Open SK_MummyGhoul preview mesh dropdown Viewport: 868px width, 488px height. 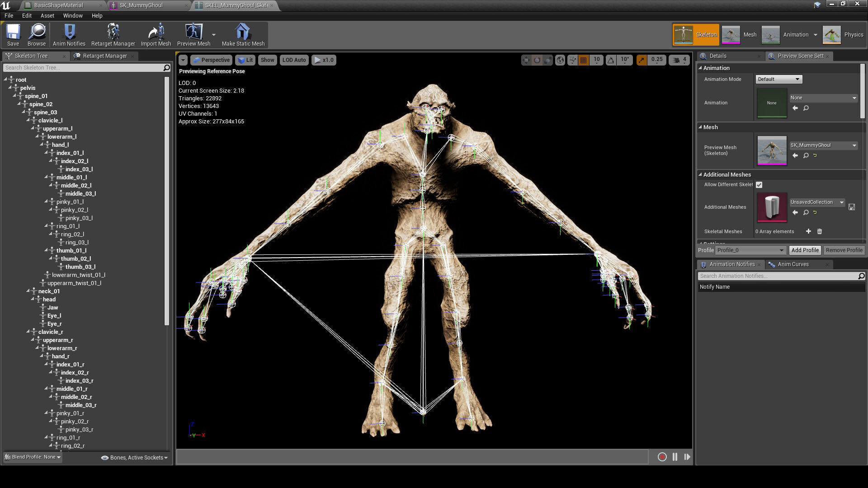tap(823, 145)
